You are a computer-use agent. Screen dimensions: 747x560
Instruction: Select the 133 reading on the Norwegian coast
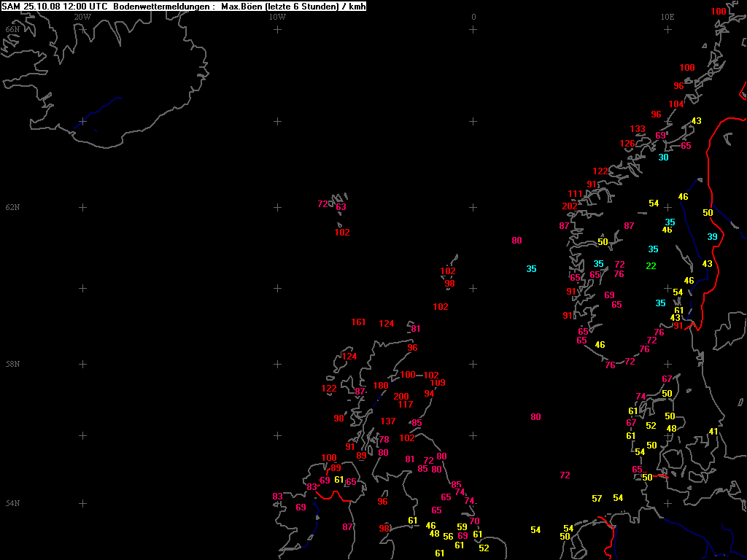pyautogui.click(x=638, y=129)
